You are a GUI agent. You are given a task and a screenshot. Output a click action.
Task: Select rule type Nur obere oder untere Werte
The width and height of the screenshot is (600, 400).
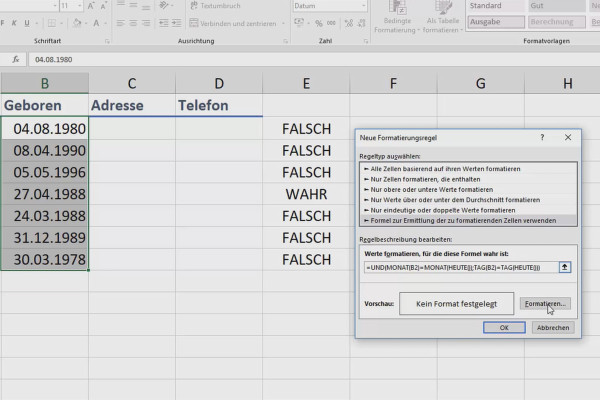pos(468,189)
